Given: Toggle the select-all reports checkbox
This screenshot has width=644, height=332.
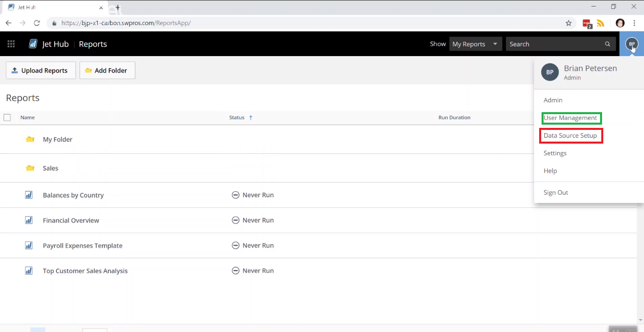Looking at the screenshot, I should point(7,117).
